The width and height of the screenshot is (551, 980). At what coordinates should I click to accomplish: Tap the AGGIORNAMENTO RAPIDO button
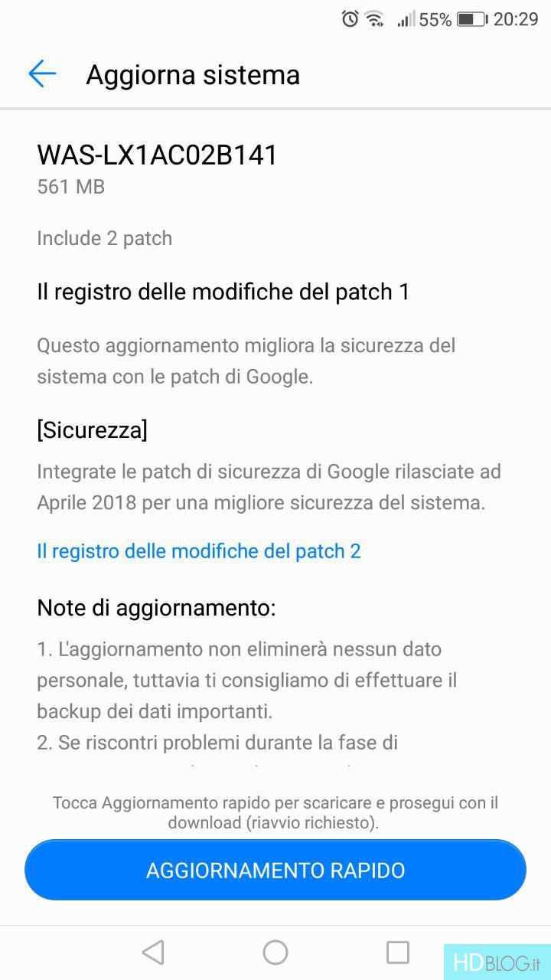pyautogui.click(x=275, y=870)
